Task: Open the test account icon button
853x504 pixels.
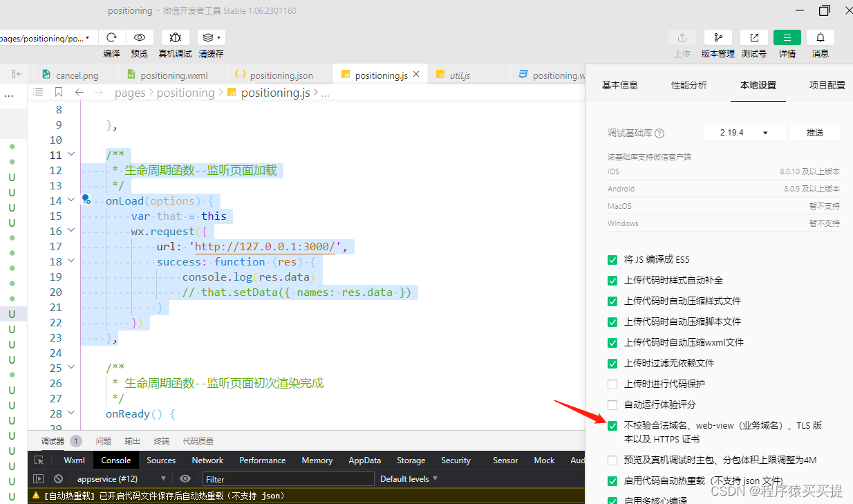Action: [753, 37]
